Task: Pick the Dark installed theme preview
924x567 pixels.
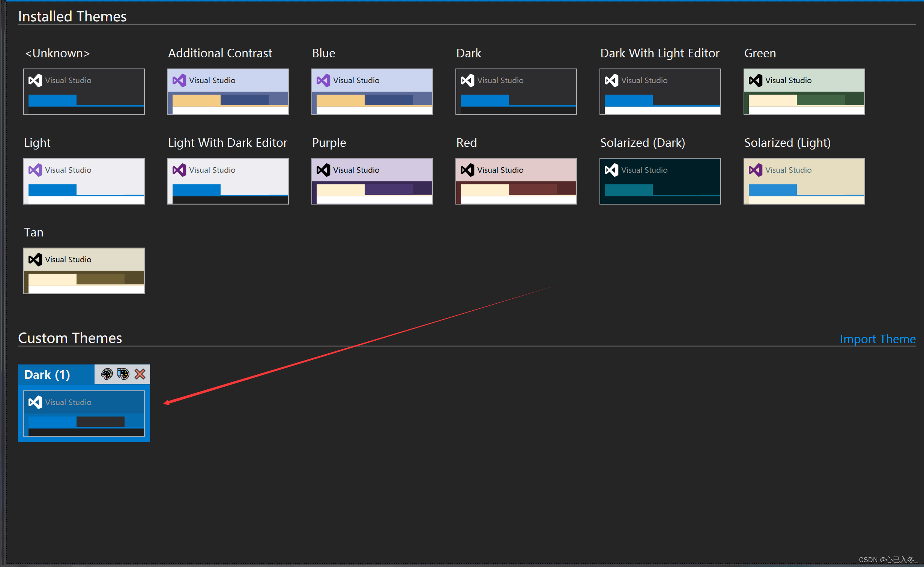Action: (x=516, y=91)
